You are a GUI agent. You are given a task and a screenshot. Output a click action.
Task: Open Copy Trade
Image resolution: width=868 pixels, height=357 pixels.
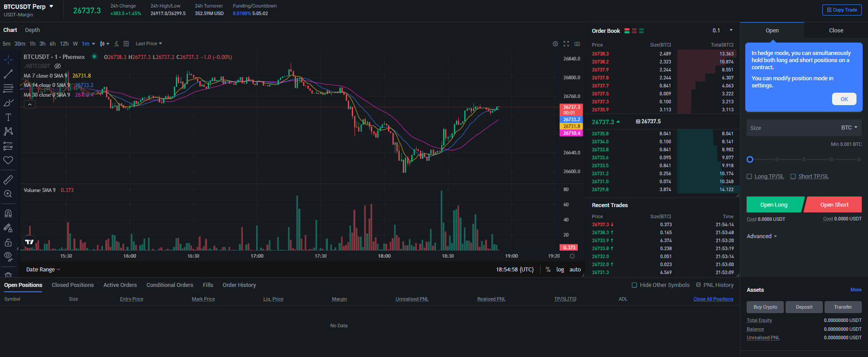842,10
